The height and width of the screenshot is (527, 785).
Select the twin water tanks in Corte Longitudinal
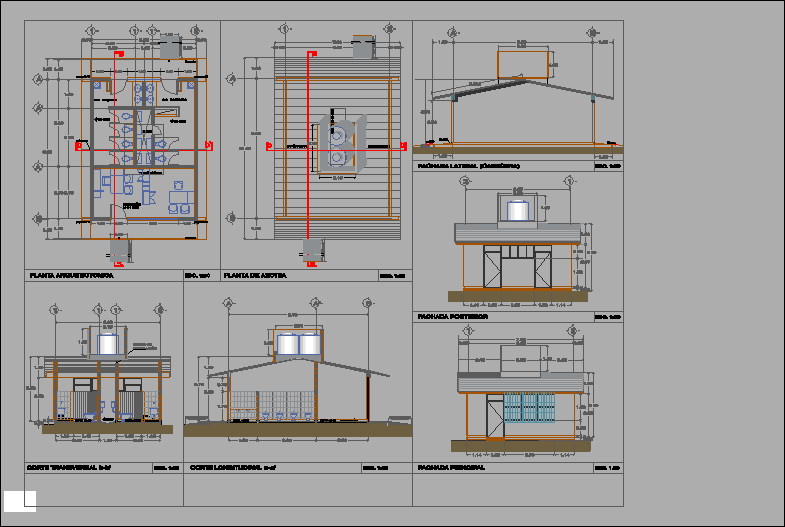point(299,345)
